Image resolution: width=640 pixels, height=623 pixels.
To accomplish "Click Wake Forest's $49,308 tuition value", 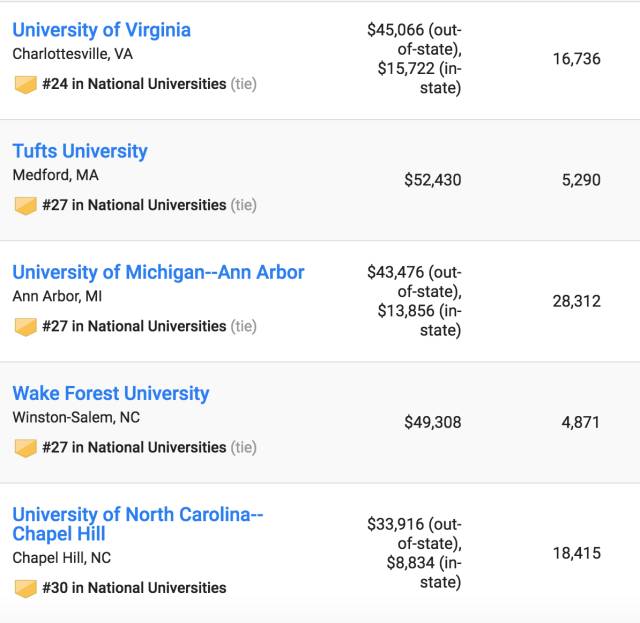I will tap(432, 422).
